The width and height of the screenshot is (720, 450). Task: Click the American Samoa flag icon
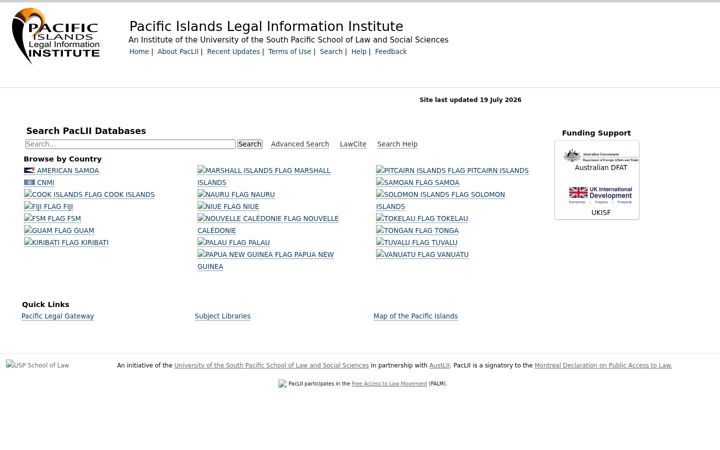coord(29,170)
